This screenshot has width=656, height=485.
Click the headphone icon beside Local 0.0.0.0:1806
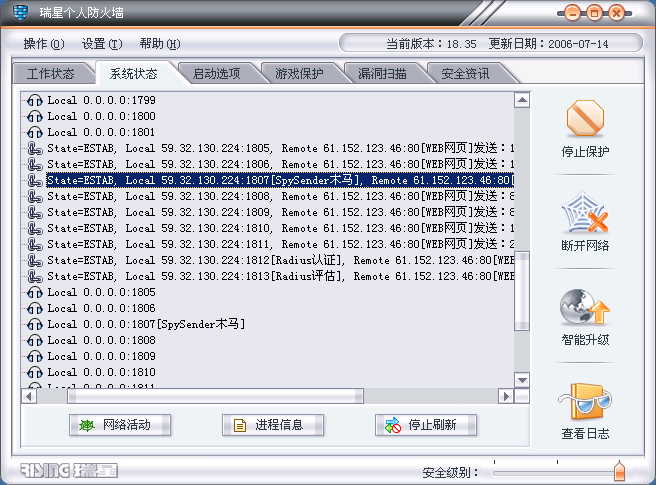pos(35,308)
